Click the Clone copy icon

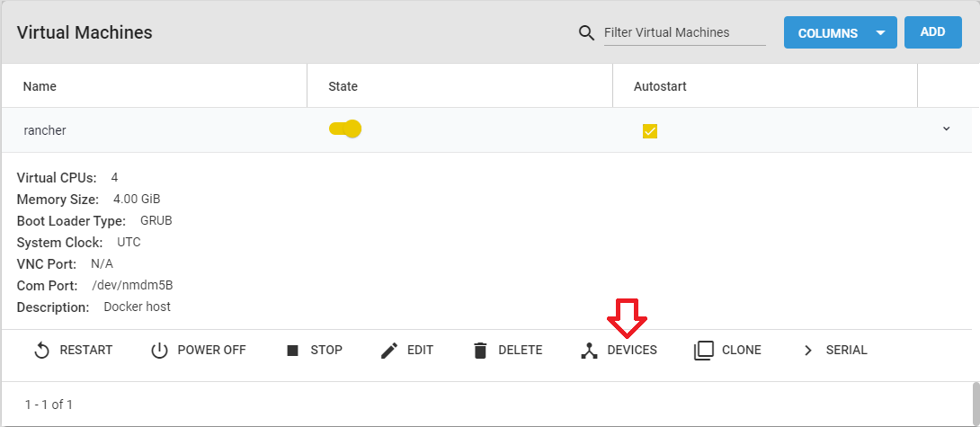(x=704, y=351)
